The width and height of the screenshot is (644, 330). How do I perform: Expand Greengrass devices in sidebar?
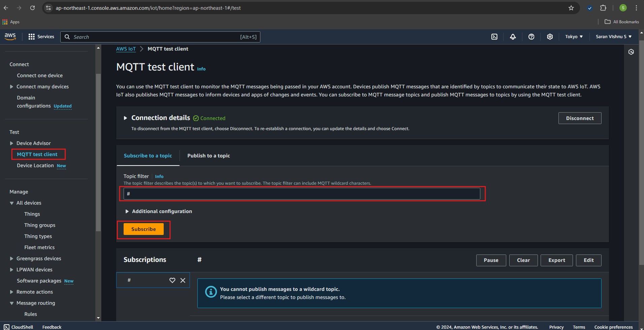[12, 259]
